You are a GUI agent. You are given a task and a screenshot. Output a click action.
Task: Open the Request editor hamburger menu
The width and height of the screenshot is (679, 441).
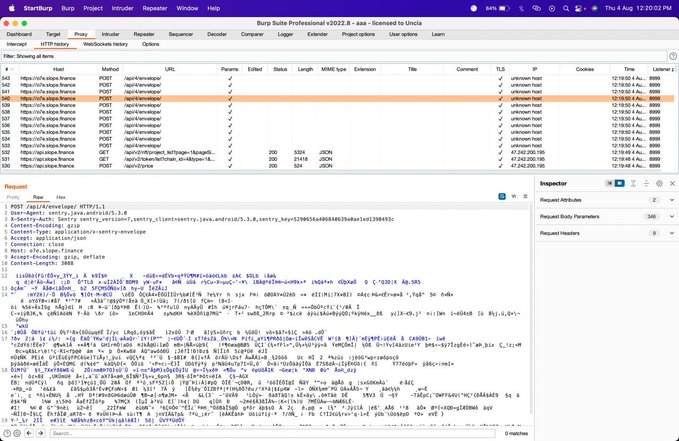pyautogui.click(x=525, y=196)
